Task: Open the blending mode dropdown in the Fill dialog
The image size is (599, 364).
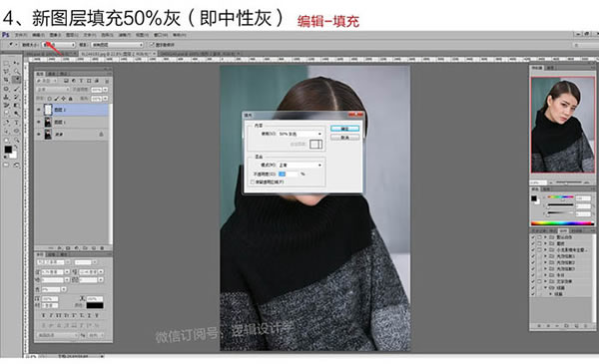Action: pos(300,165)
